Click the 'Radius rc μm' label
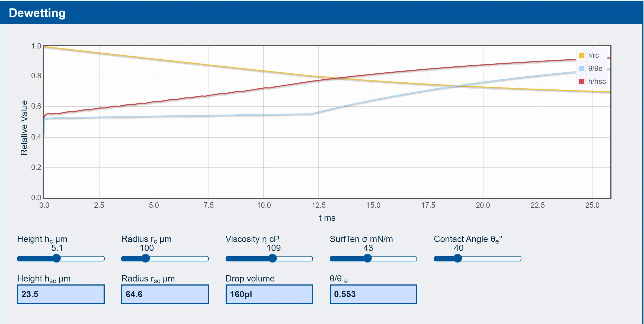Image resolution: width=644 pixels, height=324 pixels. click(146, 239)
